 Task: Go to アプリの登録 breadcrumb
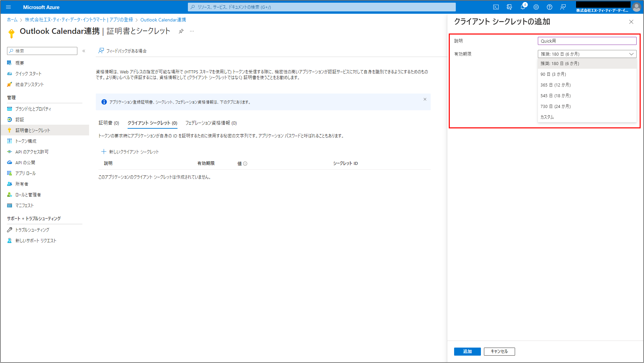[79, 20]
